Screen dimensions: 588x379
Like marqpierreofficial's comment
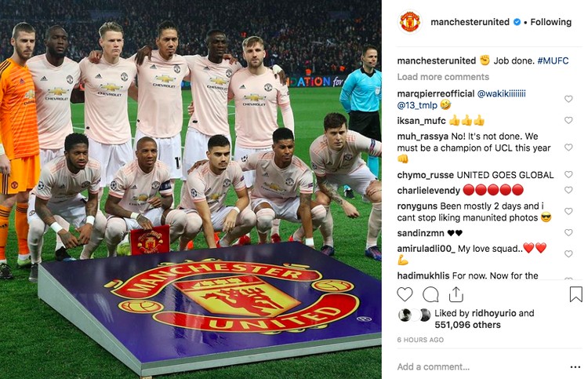coord(568,99)
